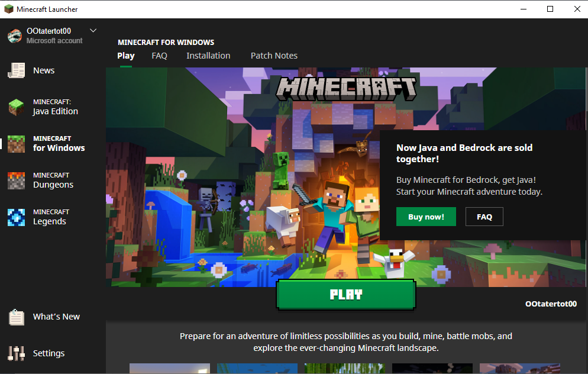Viewport: 588px width, 374px height.
Task: Open the Settings sidebar label
Action: (x=49, y=353)
